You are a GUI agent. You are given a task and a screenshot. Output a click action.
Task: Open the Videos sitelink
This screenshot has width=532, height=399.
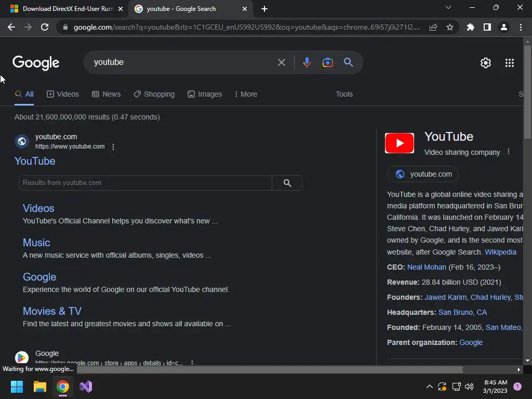38,208
